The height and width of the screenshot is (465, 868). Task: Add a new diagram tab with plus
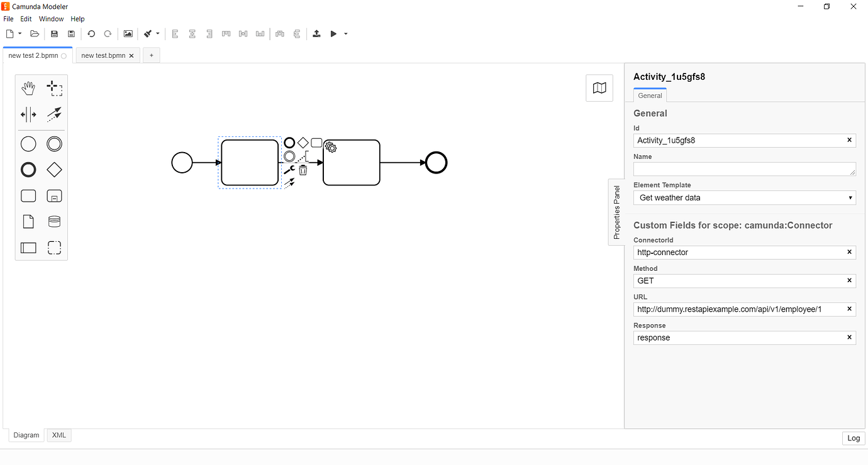tap(151, 55)
